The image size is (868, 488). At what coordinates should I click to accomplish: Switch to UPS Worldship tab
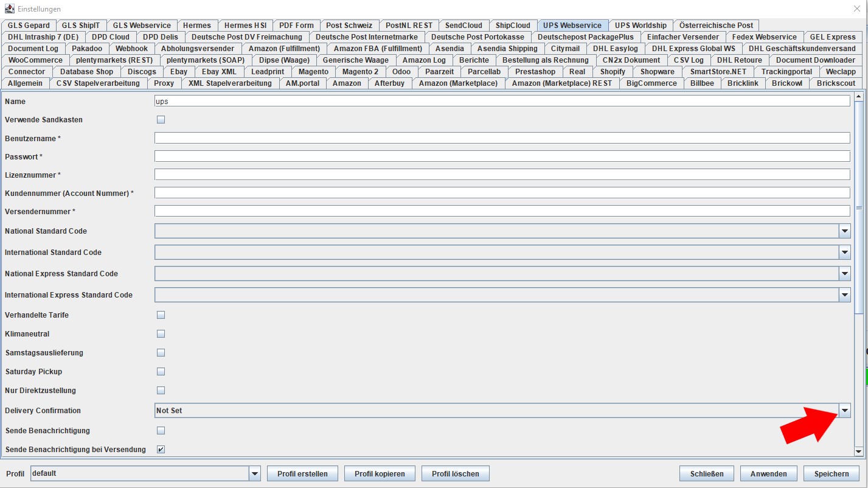tap(641, 26)
